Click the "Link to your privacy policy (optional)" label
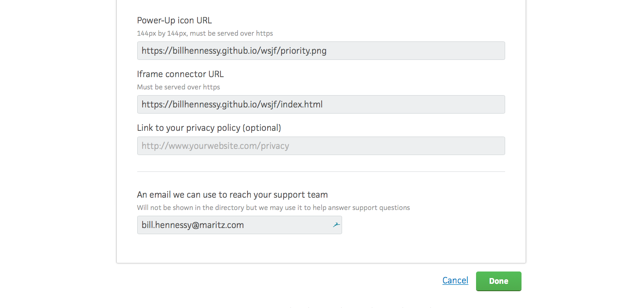Image resolution: width=644 pixels, height=308 pixels. point(209,128)
